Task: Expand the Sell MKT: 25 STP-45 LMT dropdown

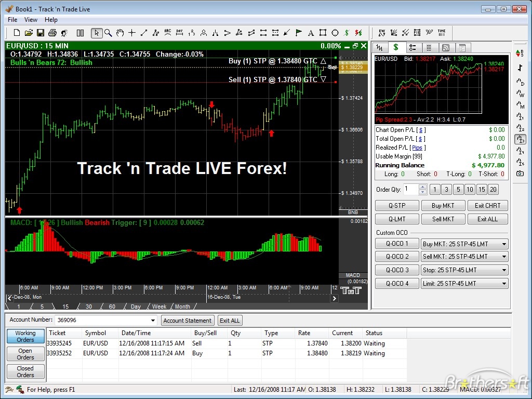Action: point(504,257)
